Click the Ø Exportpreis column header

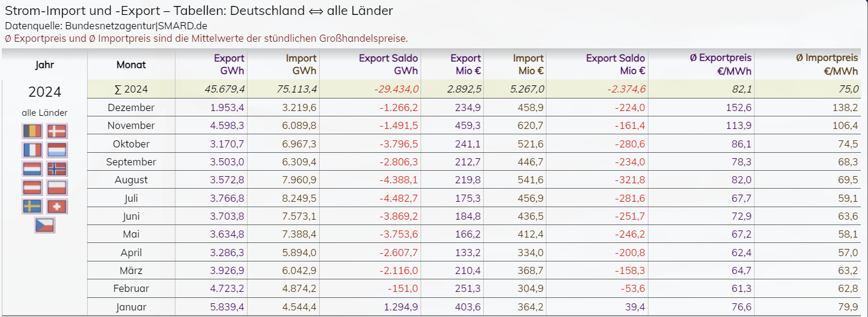[x=720, y=64]
